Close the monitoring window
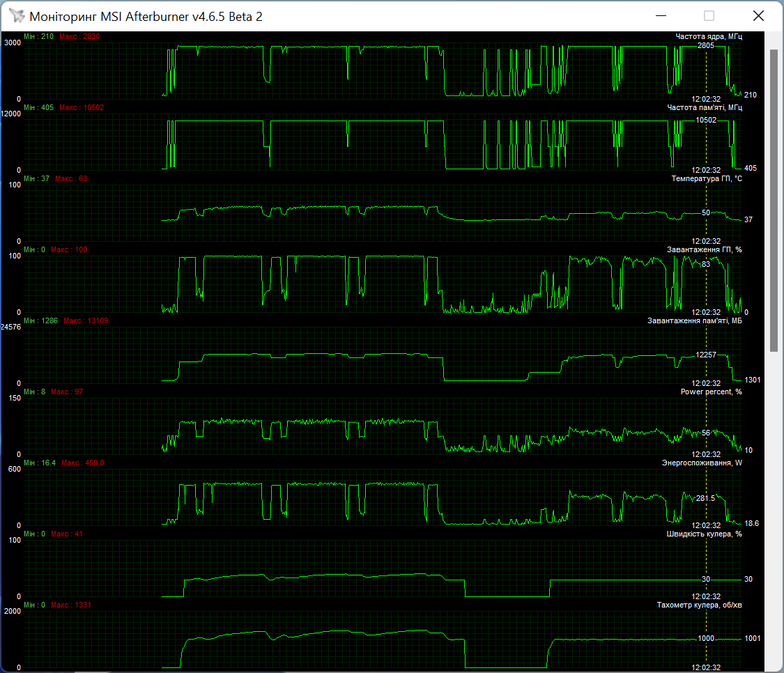 (758, 16)
